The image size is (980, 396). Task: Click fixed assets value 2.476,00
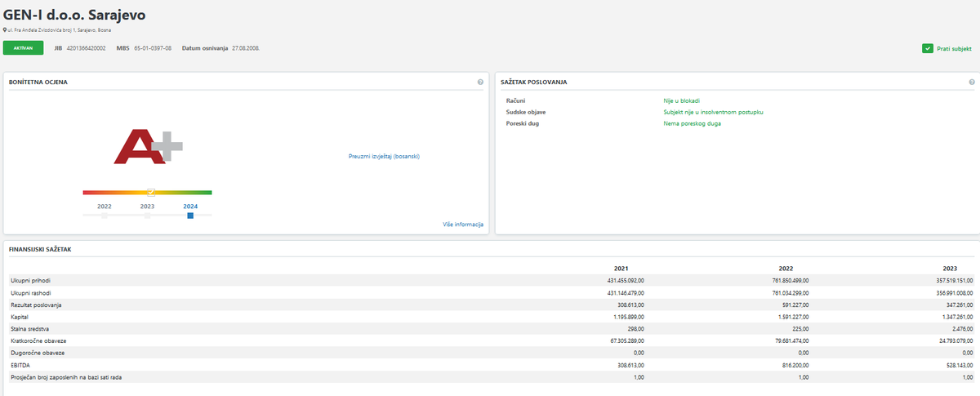click(963, 328)
